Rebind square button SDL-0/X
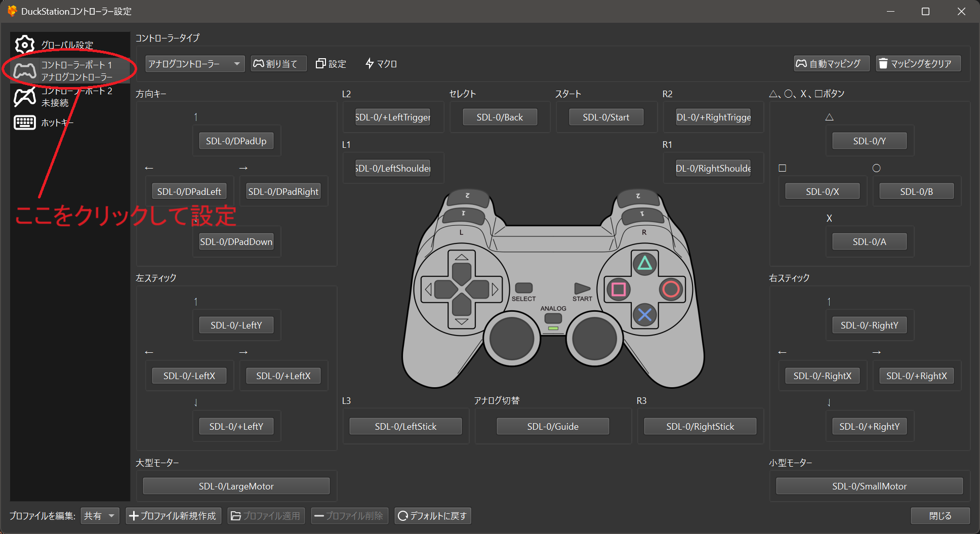This screenshot has width=980, height=534. tap(823, 191)
